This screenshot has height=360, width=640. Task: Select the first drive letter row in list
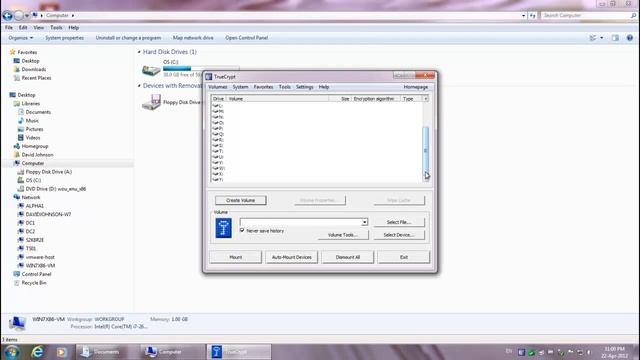click(x=317, y=106)
